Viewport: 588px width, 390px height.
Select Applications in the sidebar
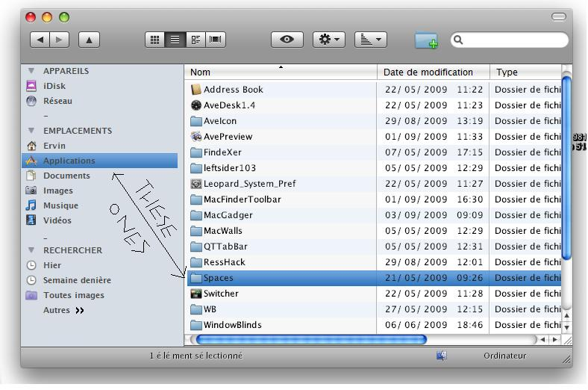[x=99, y=161]
